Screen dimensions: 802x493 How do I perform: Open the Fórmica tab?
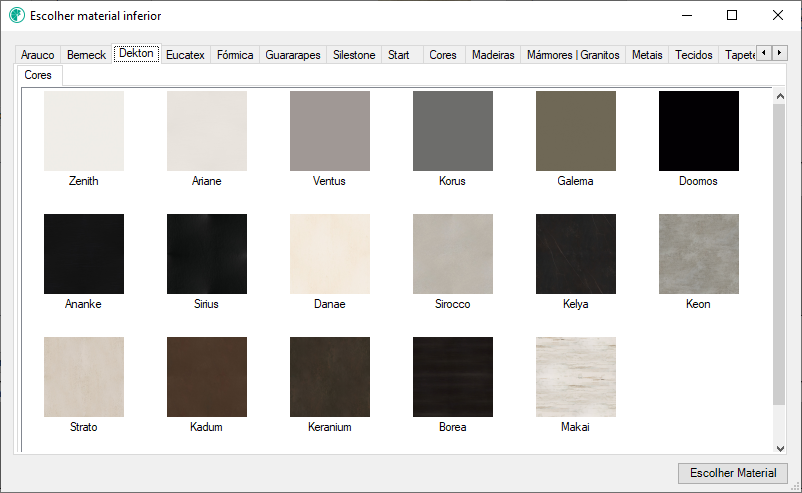(235, 55)
